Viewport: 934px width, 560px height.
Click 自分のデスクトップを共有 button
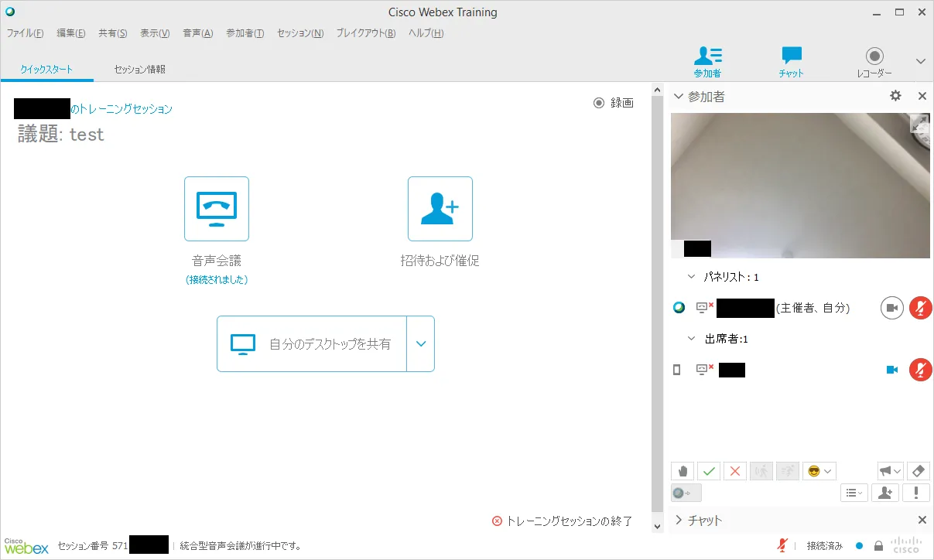click(312, 344)
